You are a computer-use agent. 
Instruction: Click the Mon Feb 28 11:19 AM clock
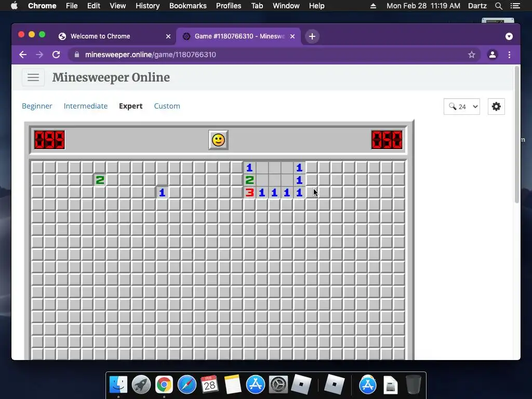[423, 6]
